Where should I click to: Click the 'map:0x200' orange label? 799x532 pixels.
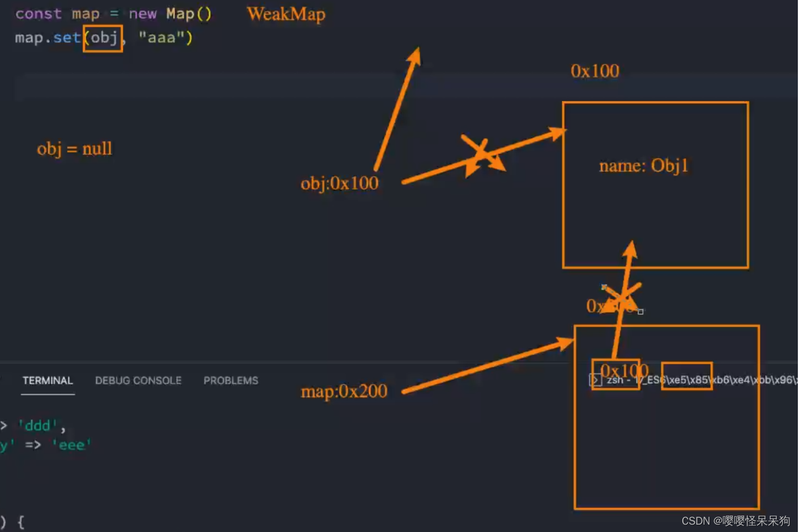point(343,391)
